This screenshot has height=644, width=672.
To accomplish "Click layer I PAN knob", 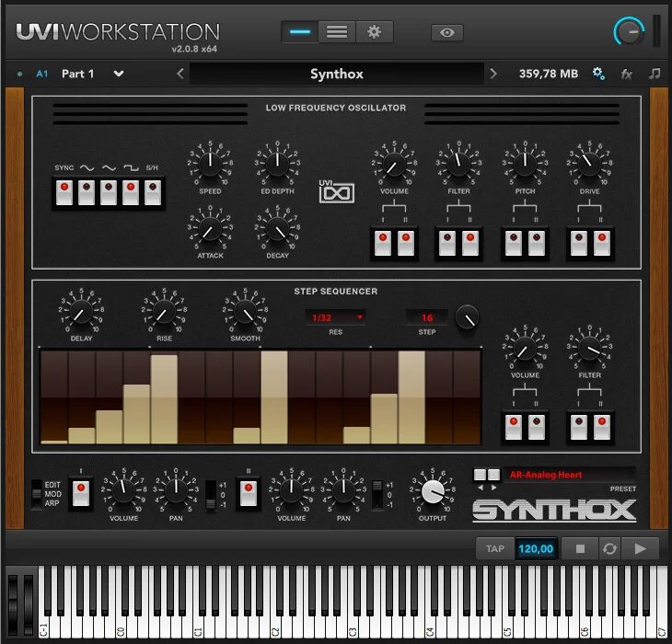I will 175,490.
